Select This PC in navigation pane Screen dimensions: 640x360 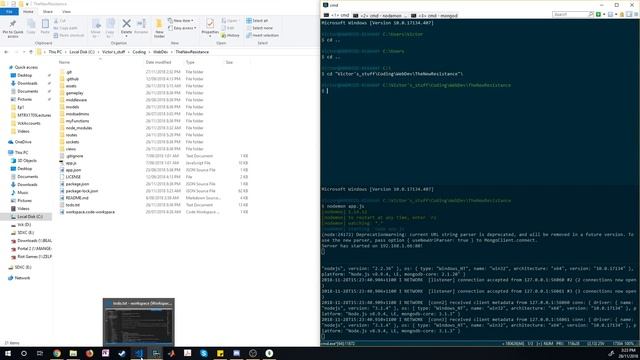point(21,153)
